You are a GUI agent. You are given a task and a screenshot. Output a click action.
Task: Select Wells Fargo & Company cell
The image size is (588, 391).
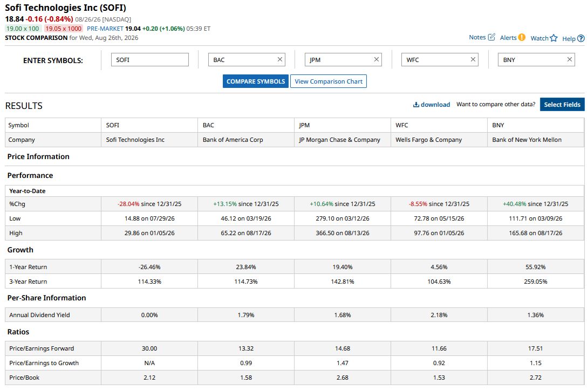pos(439,140)
